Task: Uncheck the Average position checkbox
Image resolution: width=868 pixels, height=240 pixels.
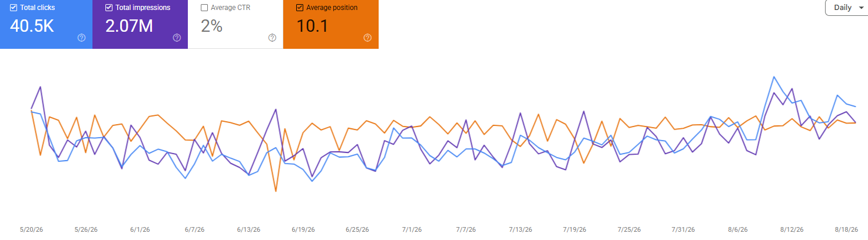Action: (x=300, y=8)
